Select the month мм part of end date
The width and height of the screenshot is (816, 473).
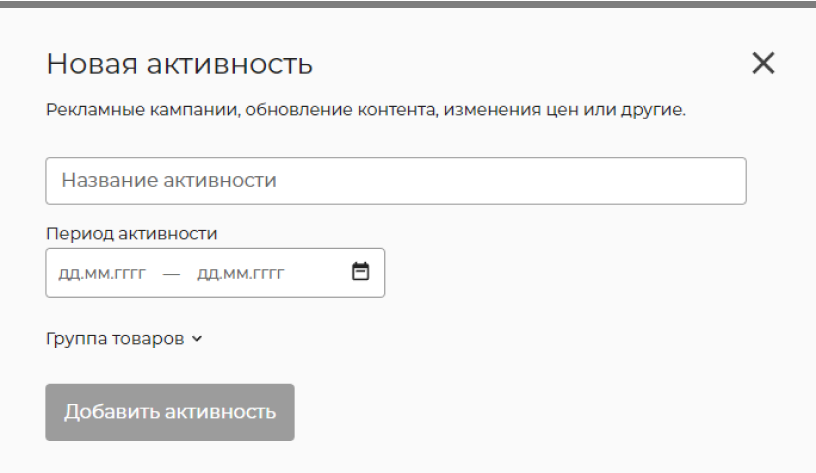(x=235, y=274)
